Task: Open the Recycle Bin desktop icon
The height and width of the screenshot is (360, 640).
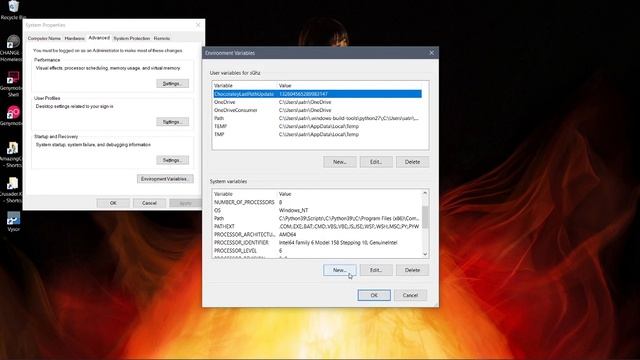Action: [x=12, y=10]
